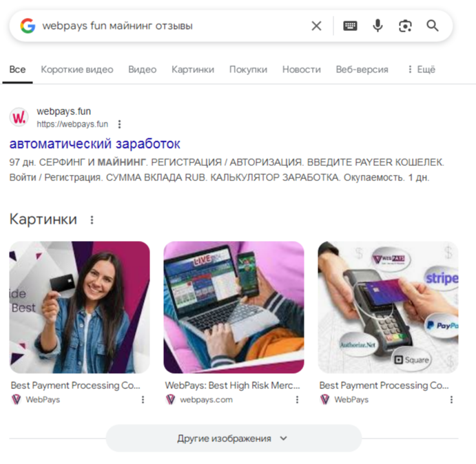Expand Другие изображения for more images
Viewport: 476px width, 464px height.
point(234,439)
